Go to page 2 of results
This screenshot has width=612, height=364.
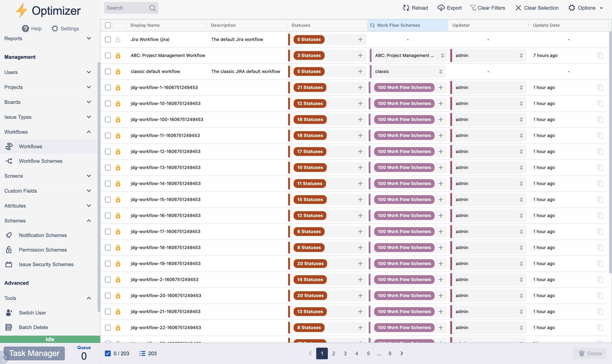[334, 353]
